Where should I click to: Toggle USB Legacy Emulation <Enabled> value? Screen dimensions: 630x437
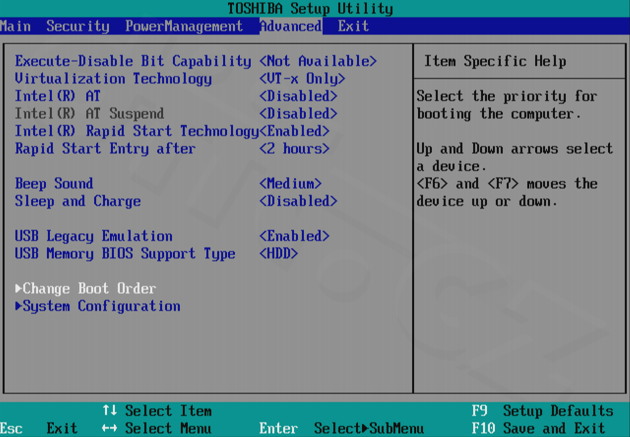pyautogui.click(x=295, y=236)
